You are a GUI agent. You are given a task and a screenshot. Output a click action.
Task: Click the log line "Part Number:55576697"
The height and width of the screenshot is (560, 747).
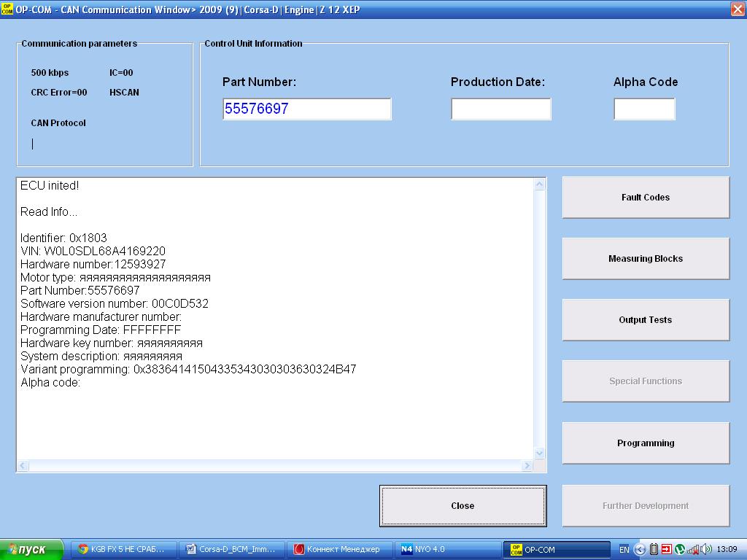point(80,290)
